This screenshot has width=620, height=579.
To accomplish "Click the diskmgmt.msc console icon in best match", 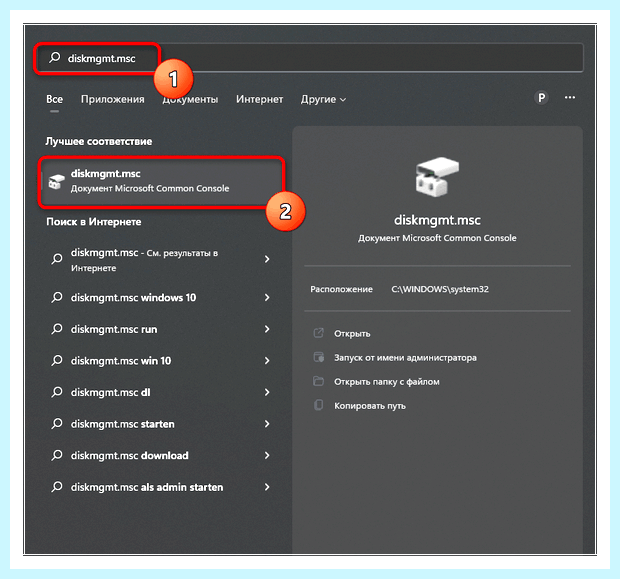I will 56,182.
